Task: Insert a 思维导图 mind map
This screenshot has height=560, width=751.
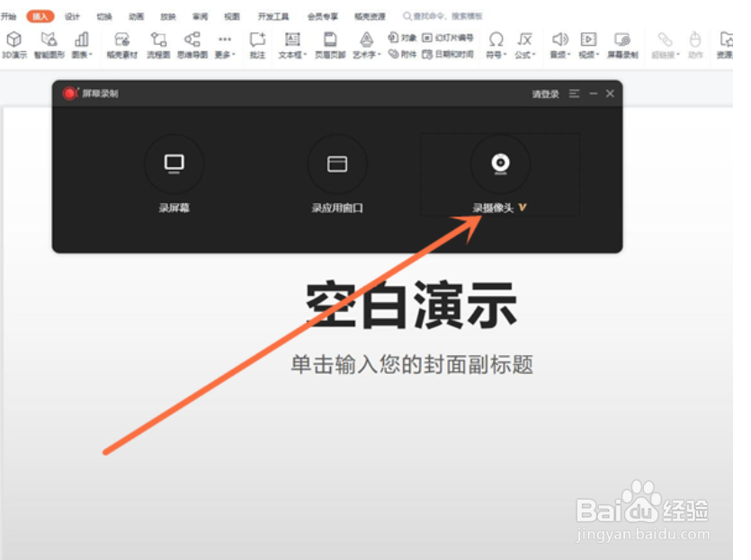Action: (x=192, y=45)
